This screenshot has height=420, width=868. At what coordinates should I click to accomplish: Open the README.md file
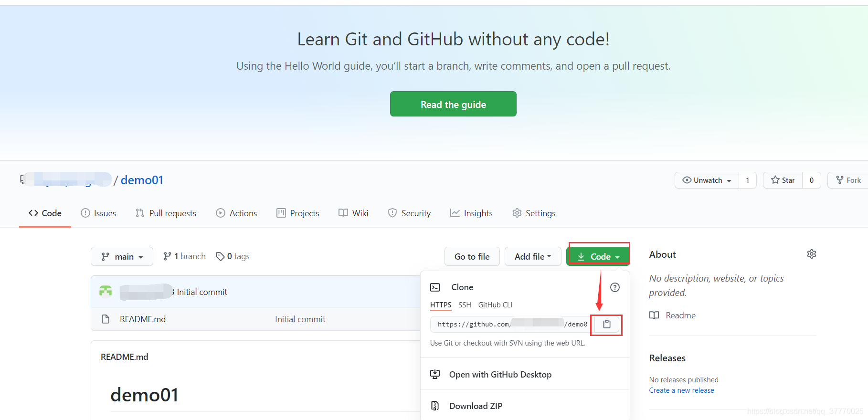143,319
